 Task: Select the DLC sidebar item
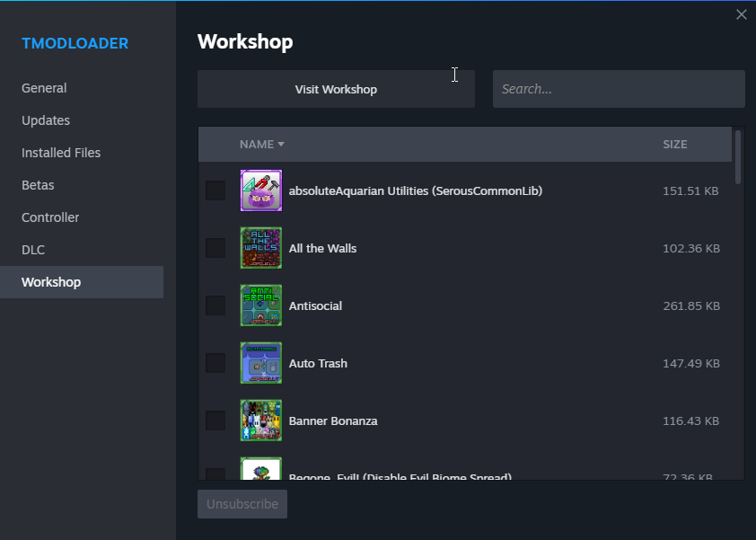click(33, 250)
